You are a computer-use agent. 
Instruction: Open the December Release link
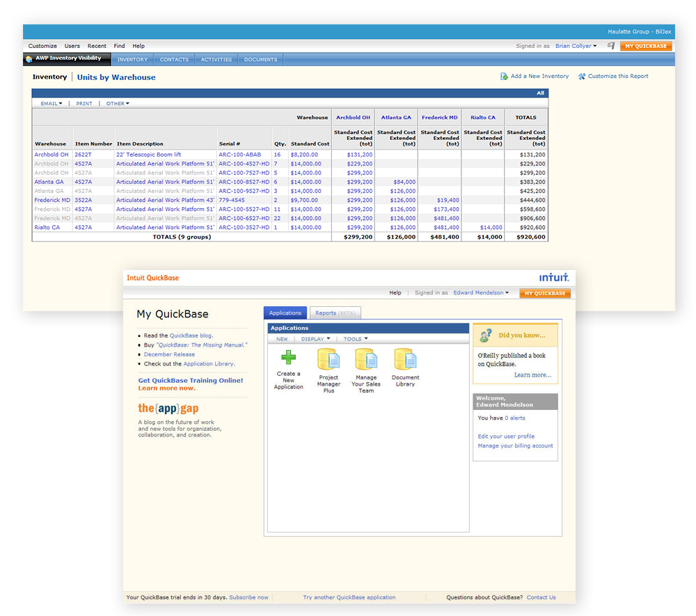tap(169, 354)
